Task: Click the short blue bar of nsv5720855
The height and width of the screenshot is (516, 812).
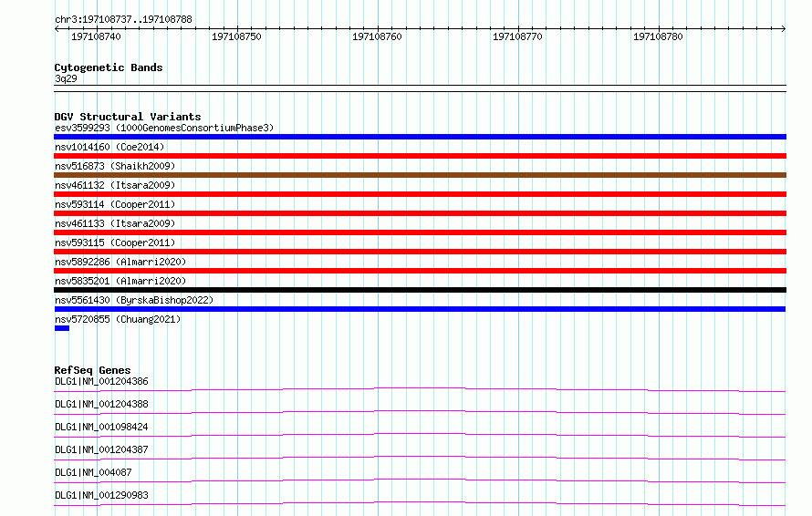Action: 62,328
